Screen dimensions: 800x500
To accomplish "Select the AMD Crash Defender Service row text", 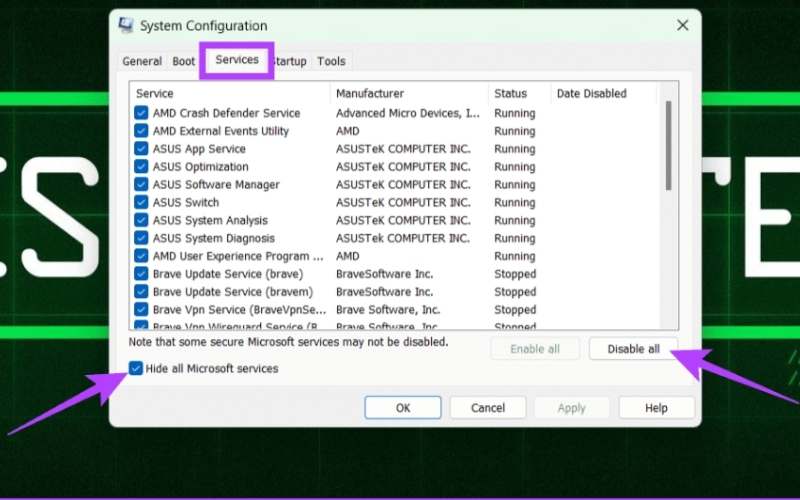I will coord(227,113).
